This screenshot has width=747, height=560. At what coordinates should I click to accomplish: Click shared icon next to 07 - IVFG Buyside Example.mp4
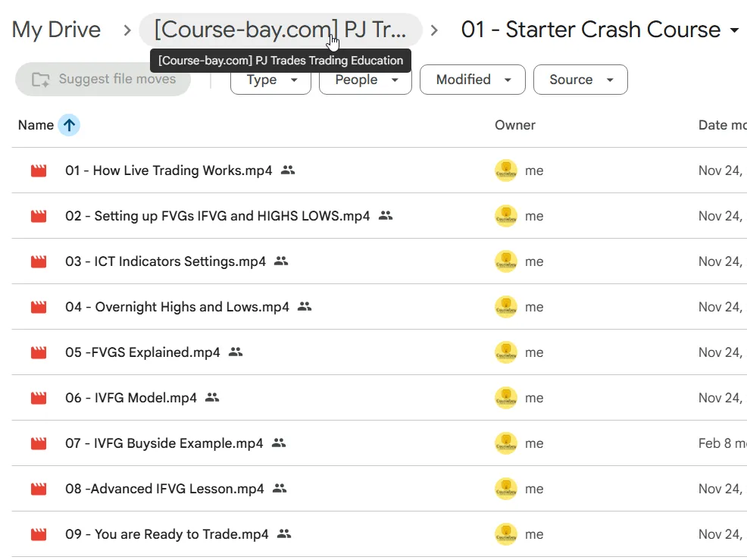coord(279,443)
